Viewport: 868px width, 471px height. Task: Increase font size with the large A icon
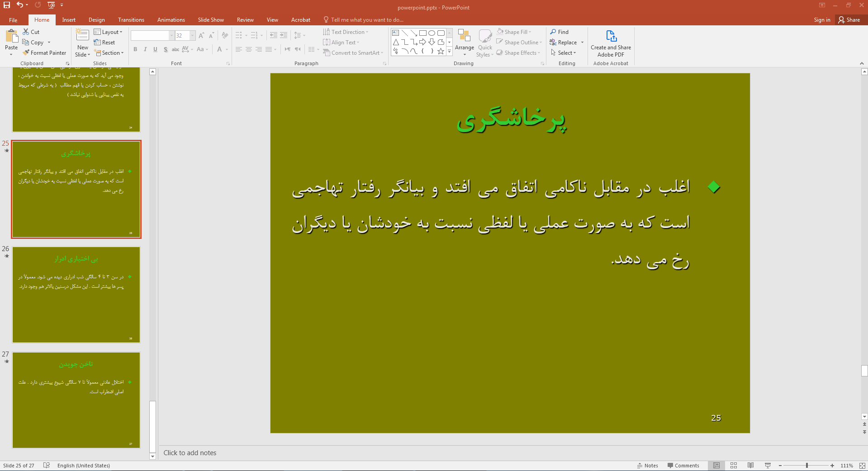201,35
